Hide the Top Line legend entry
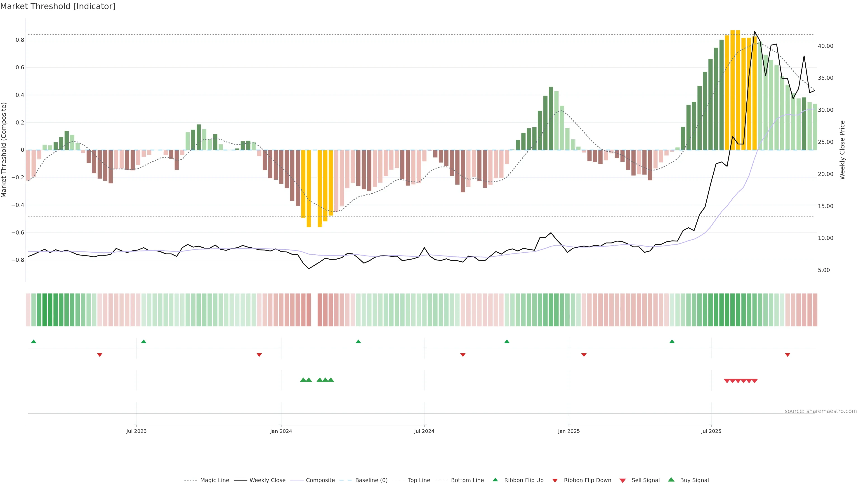 click(x=419, y=480)
